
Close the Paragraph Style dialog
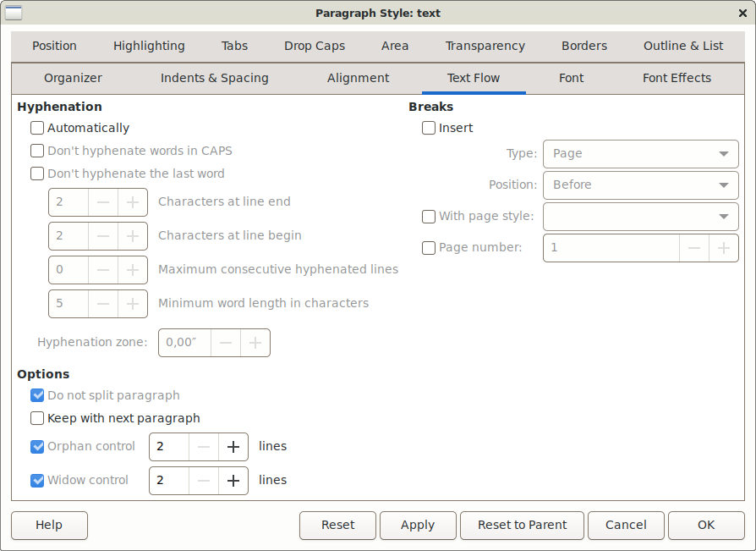(x=742, y=13)
